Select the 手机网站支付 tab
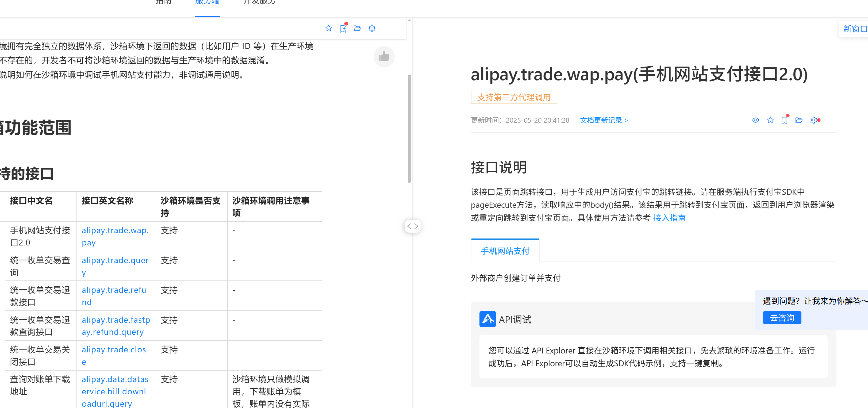 pos(505,251)
